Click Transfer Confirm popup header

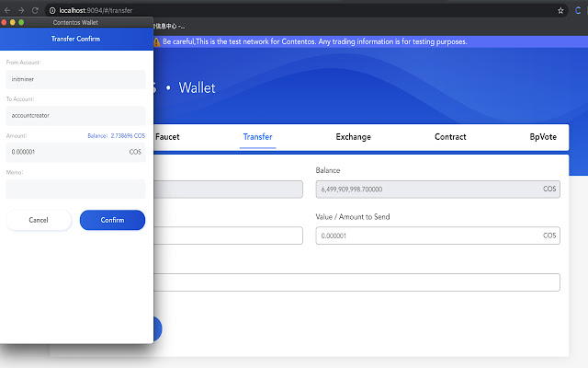[75, 39]
